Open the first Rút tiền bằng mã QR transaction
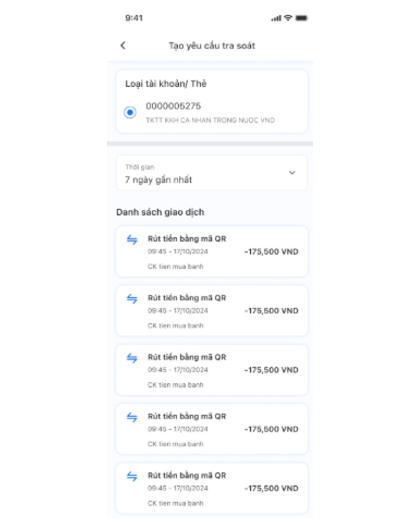This screenshot has height=532, width=419. click(x=212, y=251)
